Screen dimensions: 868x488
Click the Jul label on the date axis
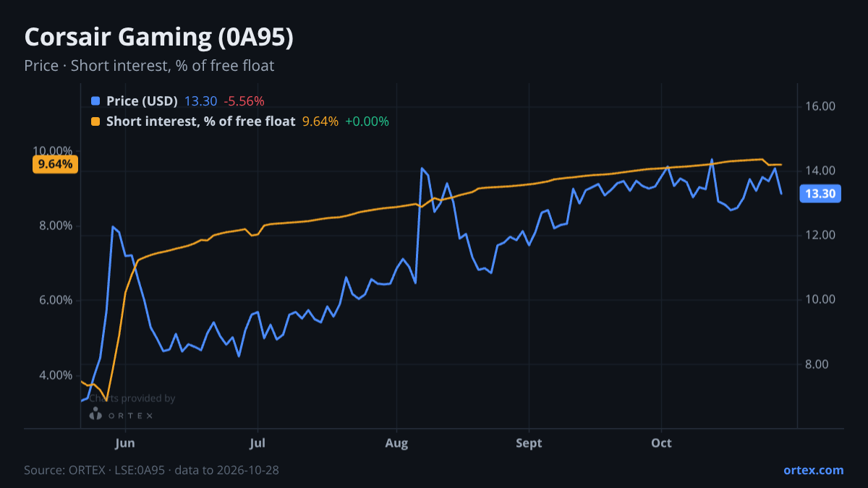pyautogui.click(x=258, y=443)
